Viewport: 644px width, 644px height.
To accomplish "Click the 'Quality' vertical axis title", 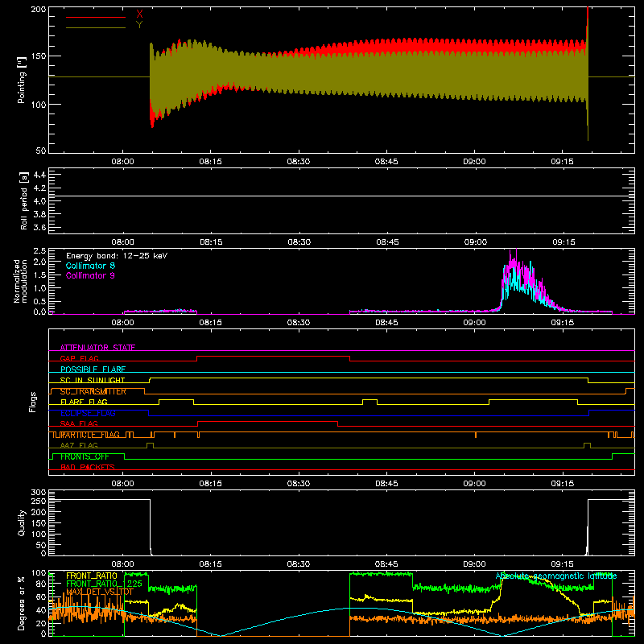I will pyautogui.click(x=22, y=522).
